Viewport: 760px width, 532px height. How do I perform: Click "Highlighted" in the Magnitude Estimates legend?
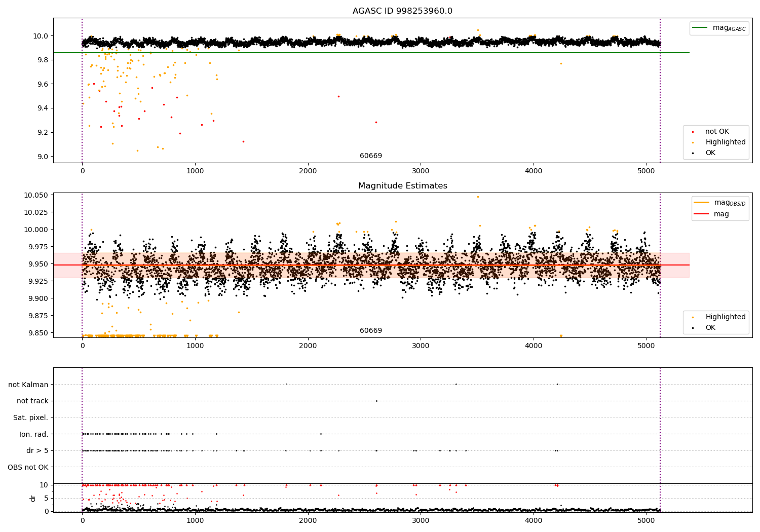pyautogui.click(x=726, y=317)
